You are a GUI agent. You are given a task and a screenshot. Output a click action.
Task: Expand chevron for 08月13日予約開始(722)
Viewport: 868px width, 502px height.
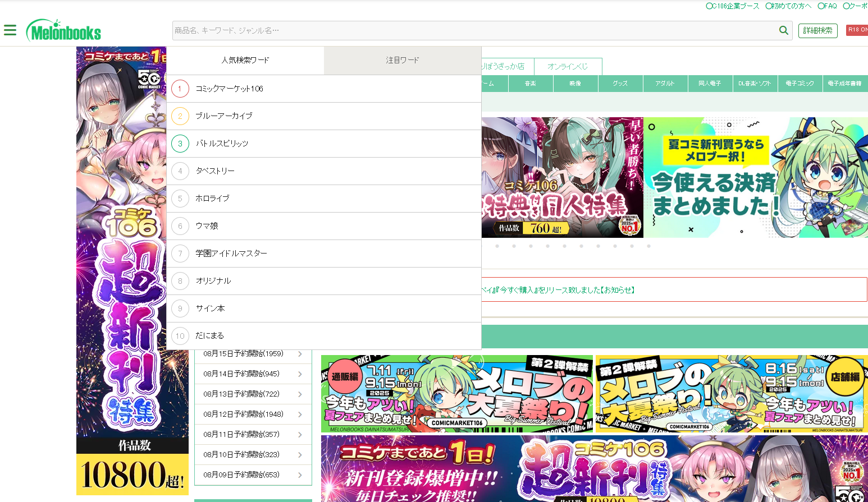coord(300,394)
